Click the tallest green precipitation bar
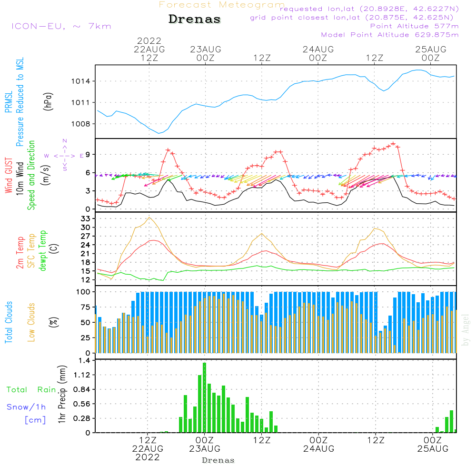Image resolution: width=476 pixels, height=476 pixels. (204, 397)
